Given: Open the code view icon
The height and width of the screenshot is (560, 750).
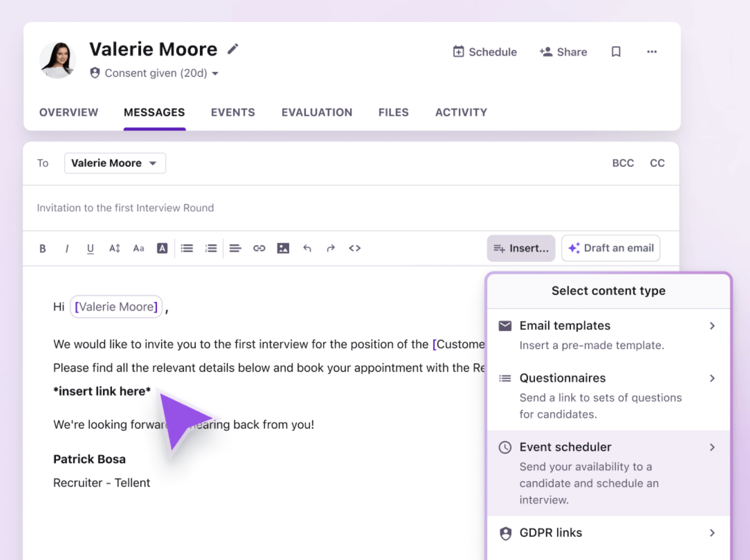Looking at the screenshot, I should [x=355, y=248].
